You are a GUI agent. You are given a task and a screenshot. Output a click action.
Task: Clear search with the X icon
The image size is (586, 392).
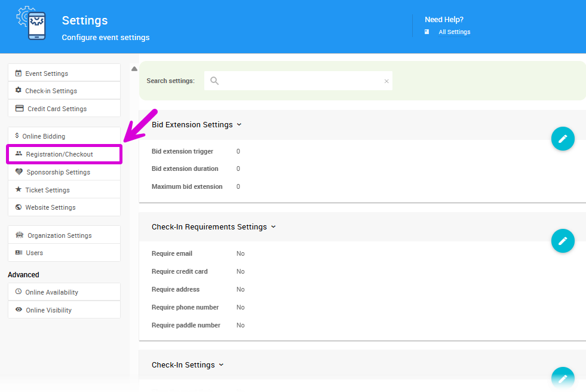(x=386, y=81)
